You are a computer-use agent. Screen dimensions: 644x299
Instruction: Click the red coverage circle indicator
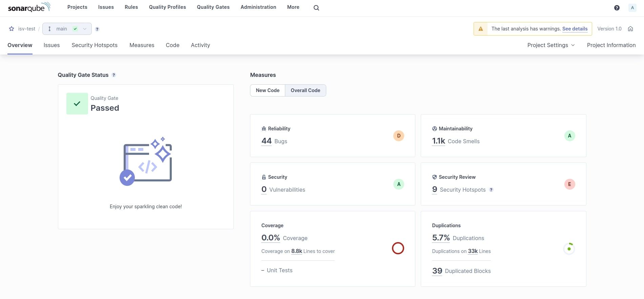tap(398, 248)
